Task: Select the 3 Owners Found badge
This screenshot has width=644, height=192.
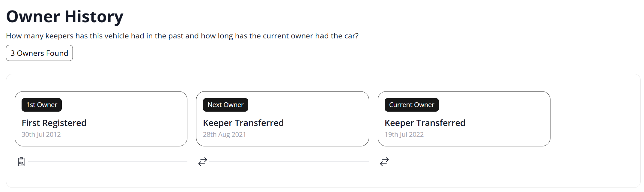Action: click(39, 53)
